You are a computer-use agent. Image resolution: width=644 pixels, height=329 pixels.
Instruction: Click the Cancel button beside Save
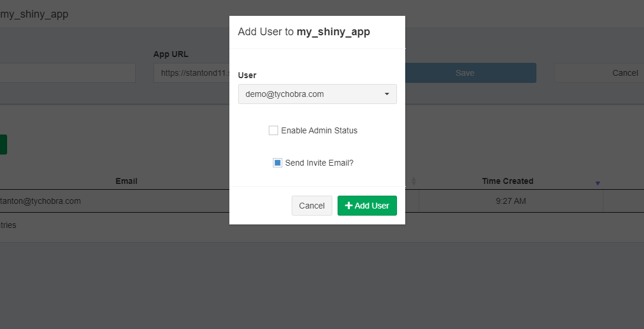tap(599, 73)
